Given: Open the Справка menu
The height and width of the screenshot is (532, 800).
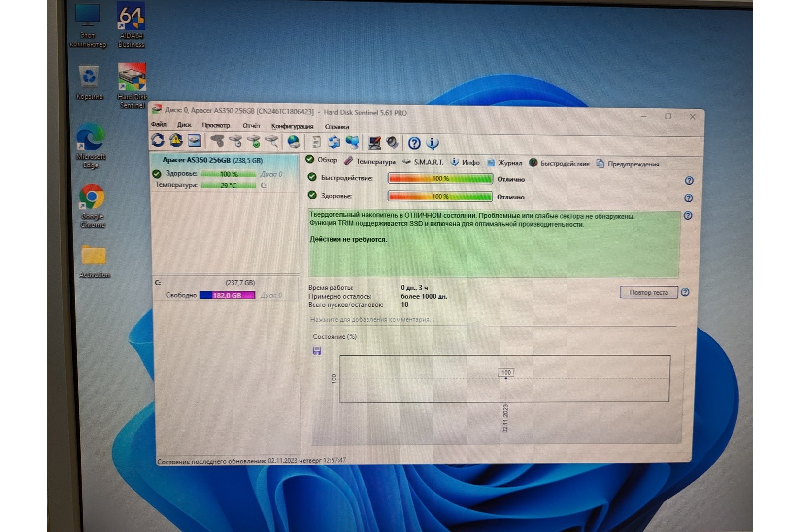Looking at the screenshot, I should [x=337, y=127].
